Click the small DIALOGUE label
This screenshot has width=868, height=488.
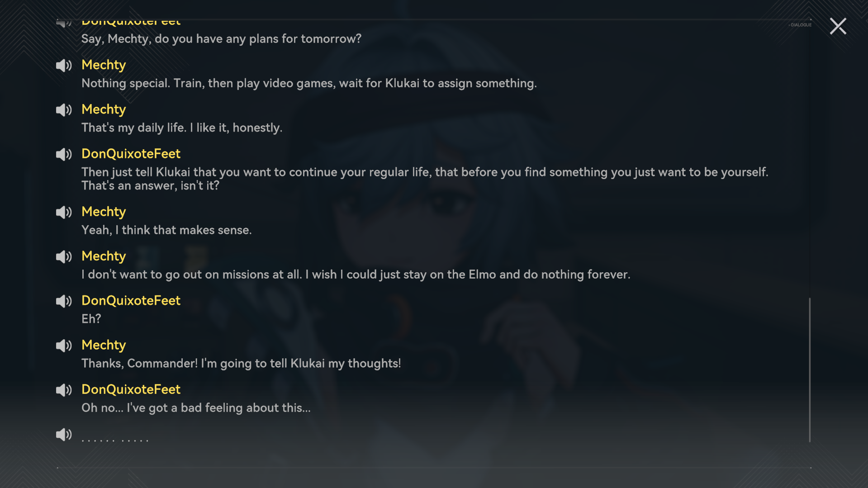(x=800, y=25)
